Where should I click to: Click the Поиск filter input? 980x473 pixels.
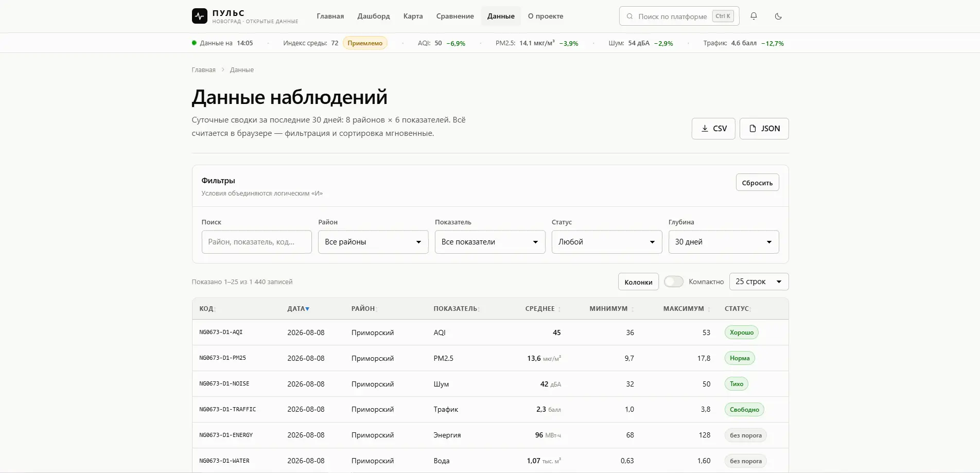coord(257,242)
